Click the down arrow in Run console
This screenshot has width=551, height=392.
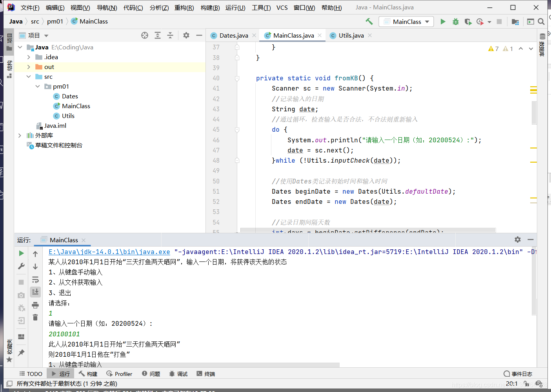pos(35,267)
